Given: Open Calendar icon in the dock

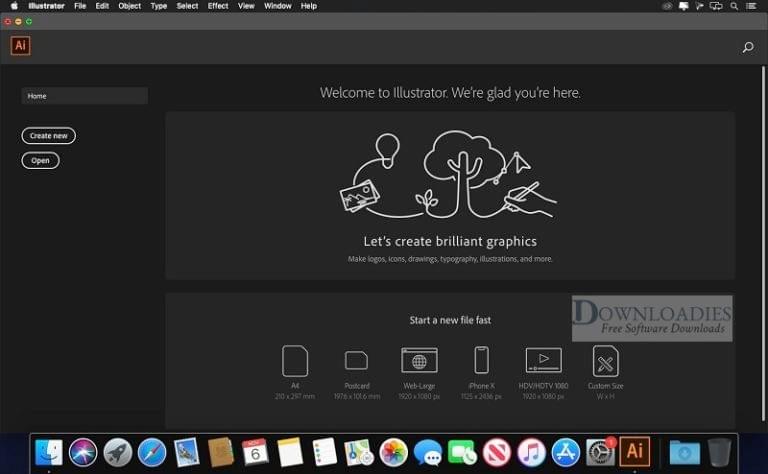Looking at the screenshot, I should tap(255, 452).
